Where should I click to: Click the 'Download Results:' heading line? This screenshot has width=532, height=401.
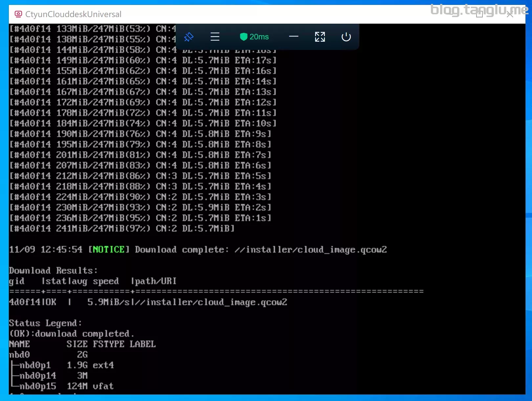point(53,271)
